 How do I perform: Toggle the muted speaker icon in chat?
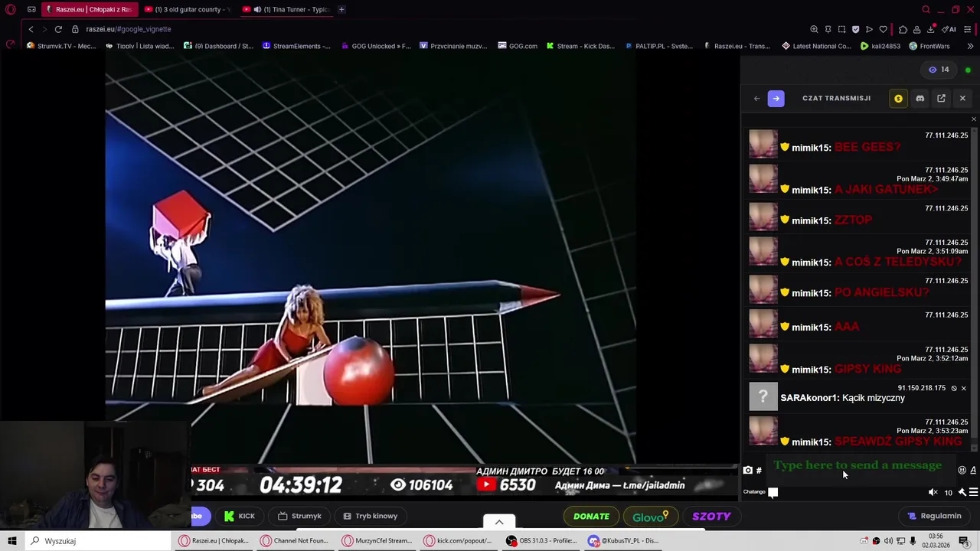(933, 493)
